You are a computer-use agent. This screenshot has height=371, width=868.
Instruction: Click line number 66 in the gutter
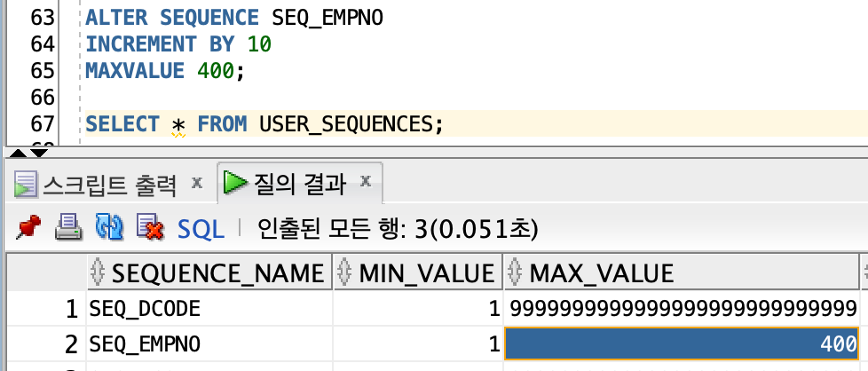coord(42,98)
